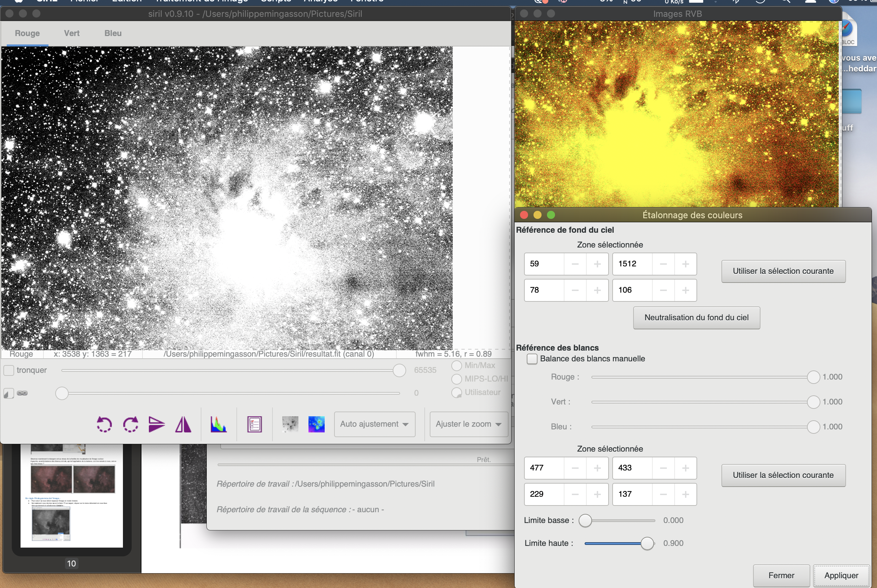The width and height of the screenshot is (877, 588).
Task: Open the histogram tool
Action: pyautogui.click(x=218, y=425)
